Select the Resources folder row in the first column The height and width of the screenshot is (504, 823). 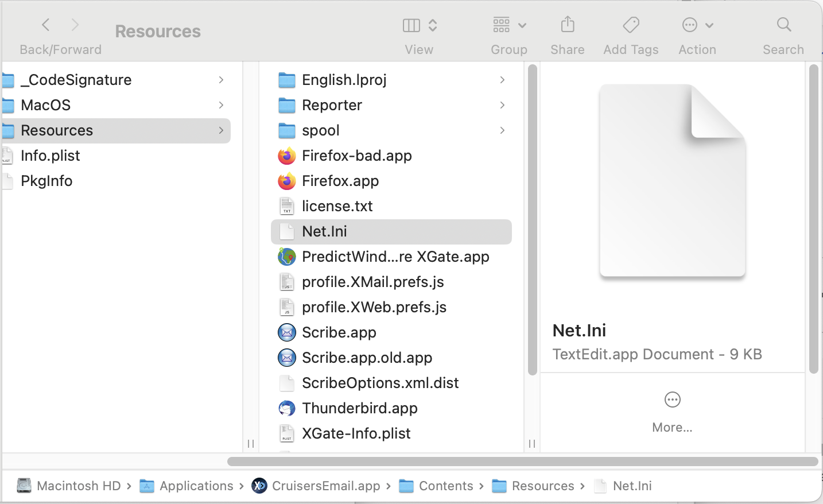[116, 130]
